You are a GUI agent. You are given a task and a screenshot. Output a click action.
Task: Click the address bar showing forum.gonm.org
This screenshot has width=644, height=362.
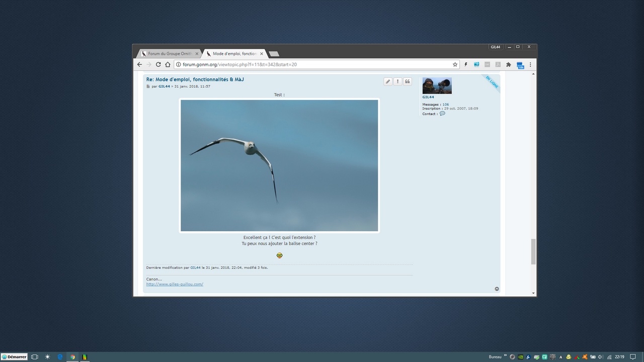pos(312,64)
